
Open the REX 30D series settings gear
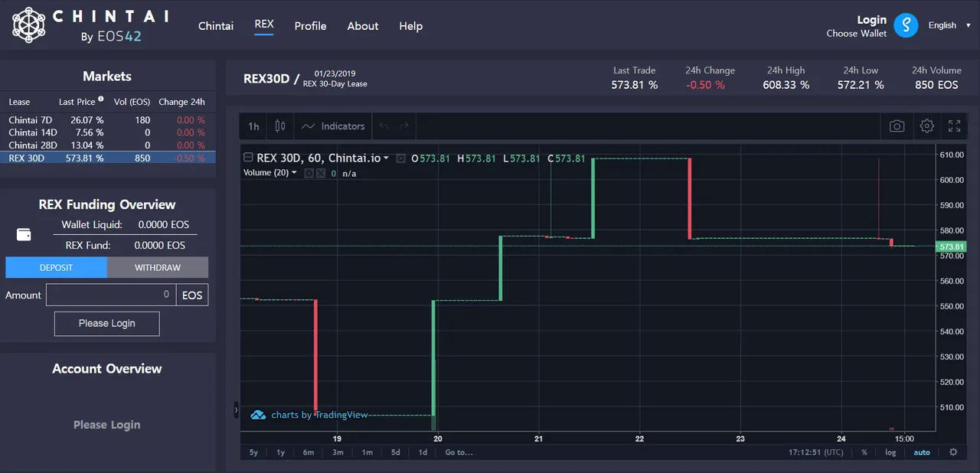click(401, 158)
